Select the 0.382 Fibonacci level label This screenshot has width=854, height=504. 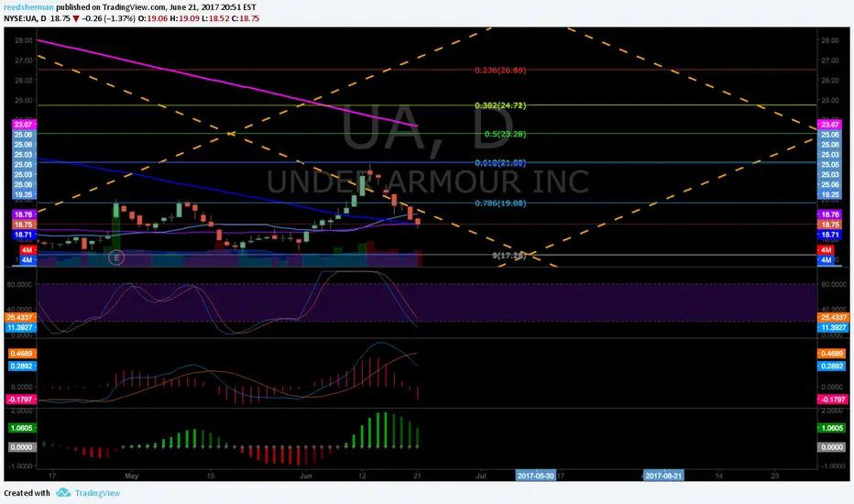(500, 105)
